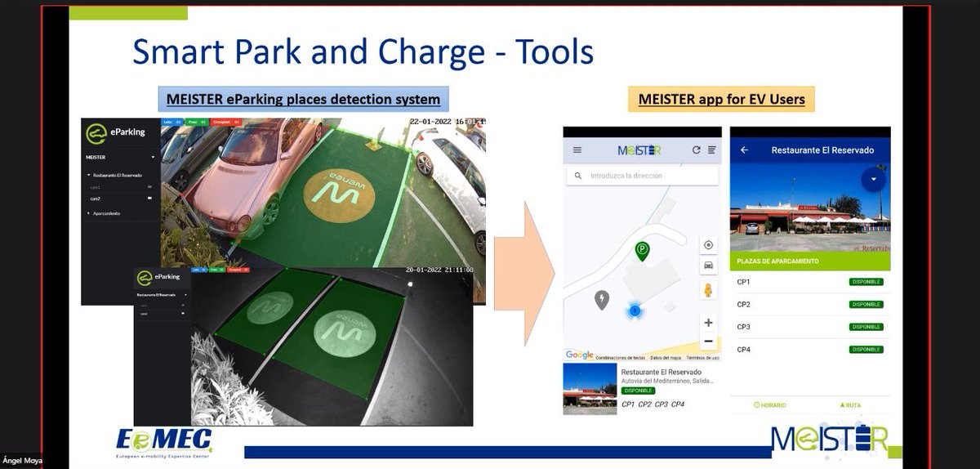Click DISPONIBLE badge in the bottom restaurant card
Image resolution: width=980 pixels, height=469 pixels.
click(637, 391)
